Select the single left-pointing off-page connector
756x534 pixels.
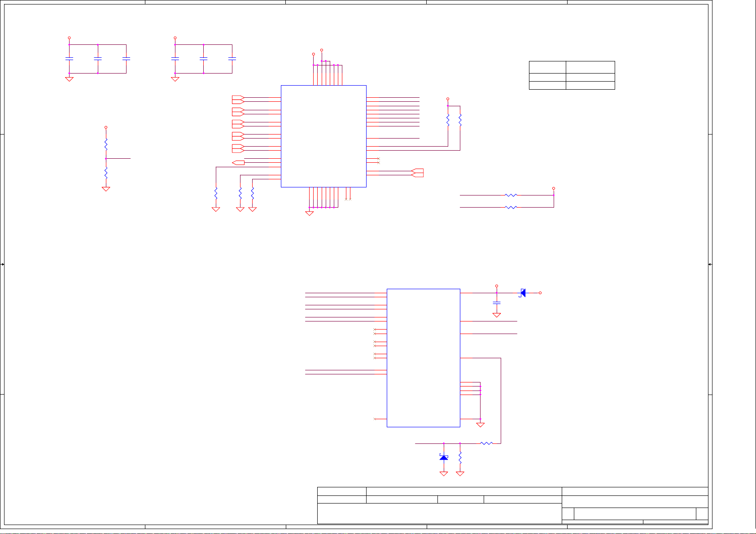pyautogui.click(x=238, y=162)
